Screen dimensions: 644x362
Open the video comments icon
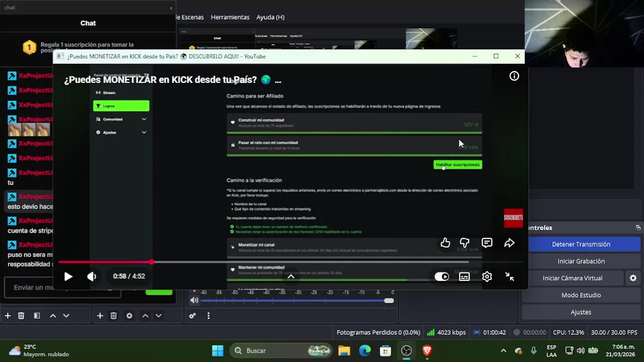coord(487,243)
